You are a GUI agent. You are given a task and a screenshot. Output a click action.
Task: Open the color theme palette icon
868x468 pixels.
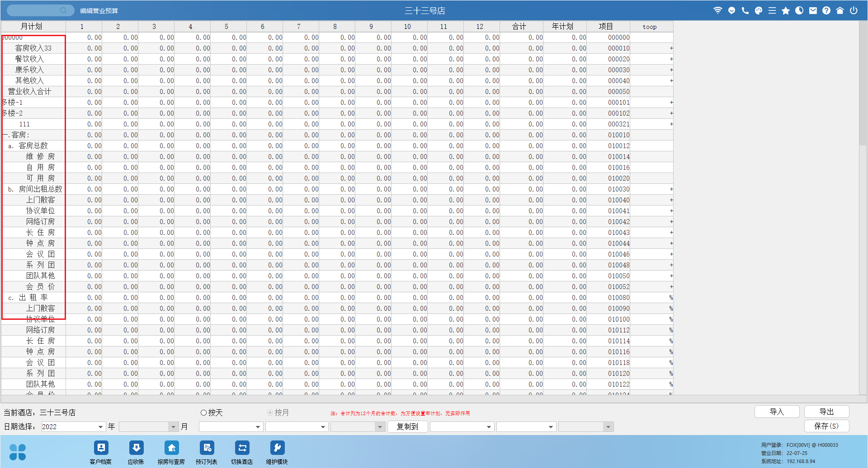[x=759, y=10]
